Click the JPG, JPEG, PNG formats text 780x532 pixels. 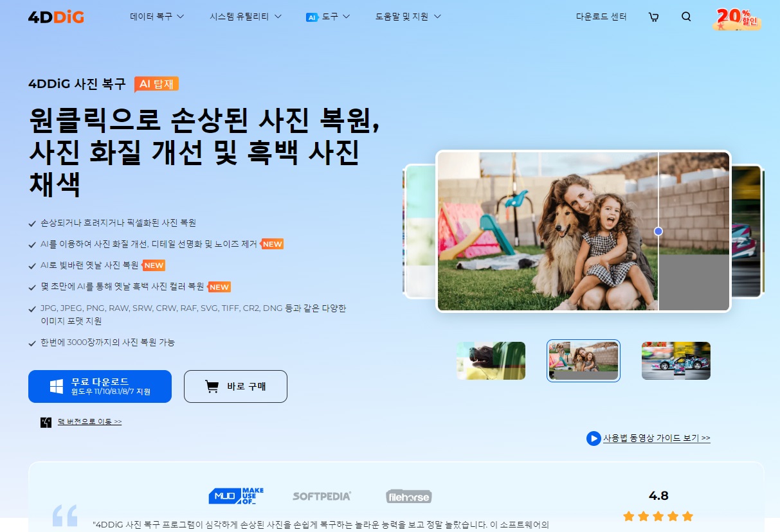pyautogui.click(x=193, y=314)
